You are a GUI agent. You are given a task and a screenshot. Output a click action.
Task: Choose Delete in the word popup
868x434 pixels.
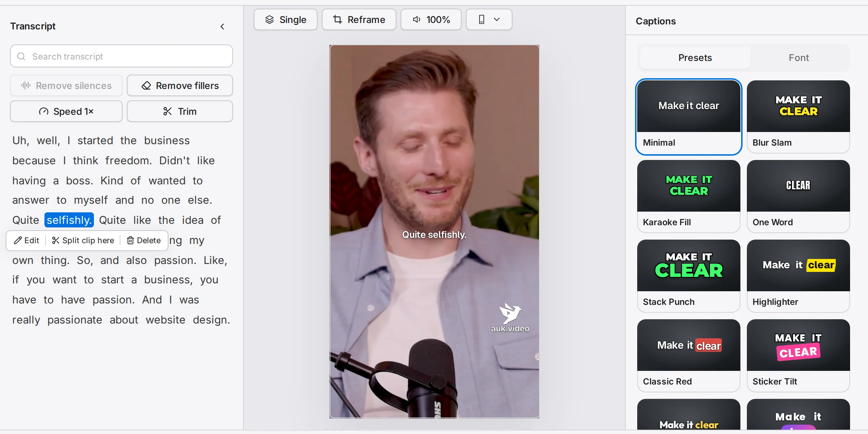144,240
